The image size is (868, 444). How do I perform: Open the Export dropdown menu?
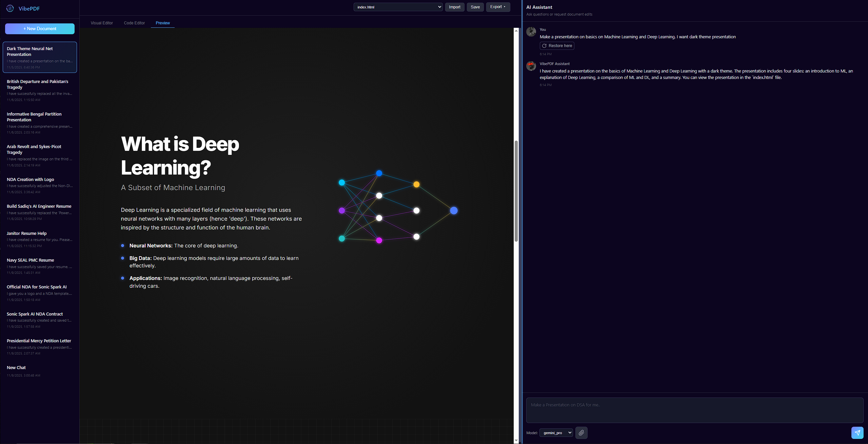[x=497, y=7]
